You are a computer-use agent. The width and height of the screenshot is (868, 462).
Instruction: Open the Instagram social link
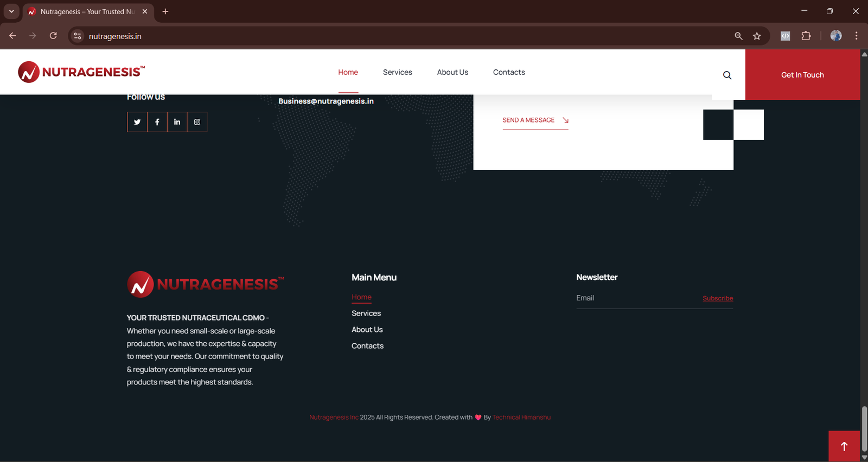(x=197, y=122)
